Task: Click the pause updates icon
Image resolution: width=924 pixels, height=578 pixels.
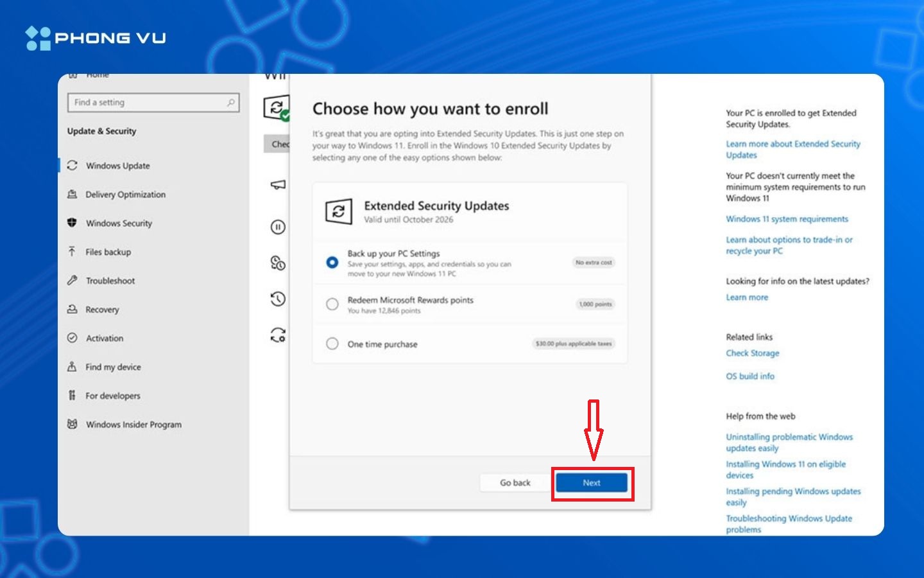Action: click(x=278, y=227)
